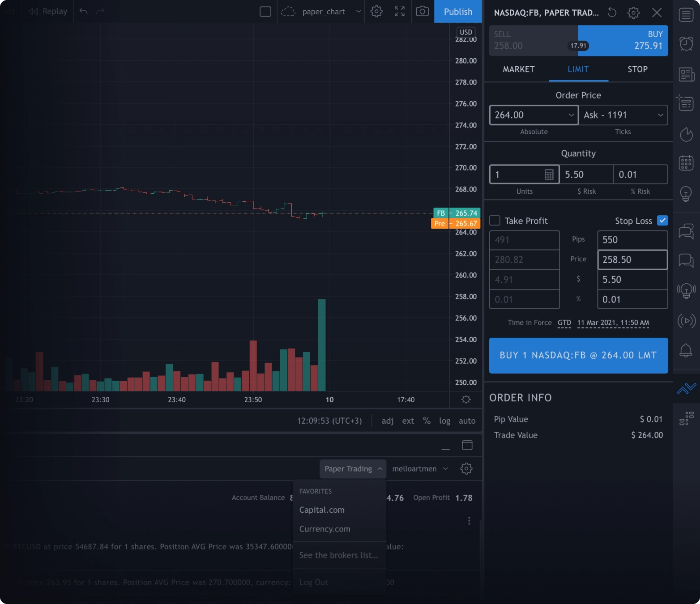Click the Publish button

(457, 11)
